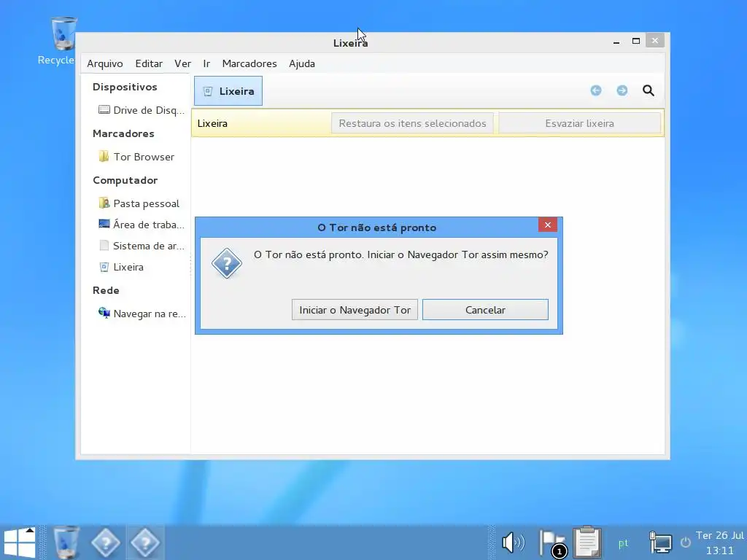Click the first question-mark taskbar item
This screenshot has width=747, height=560.
[x=105, y=542]
